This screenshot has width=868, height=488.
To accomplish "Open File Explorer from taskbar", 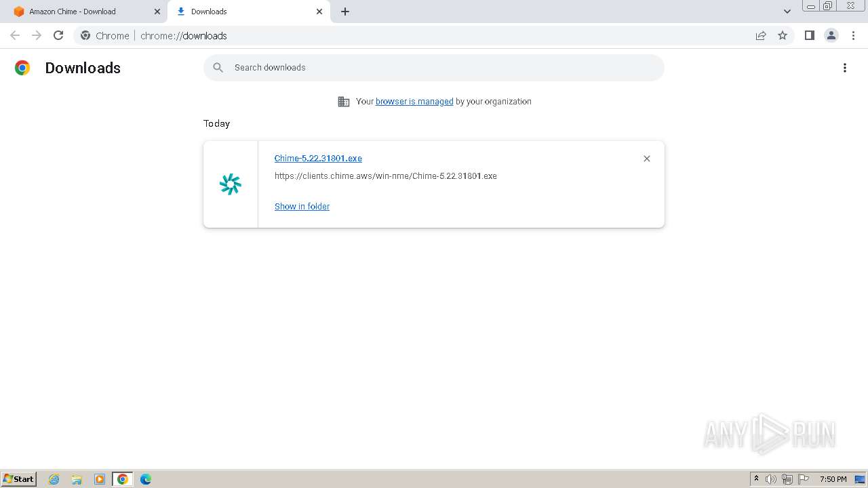I will click(x=77, y=479).
